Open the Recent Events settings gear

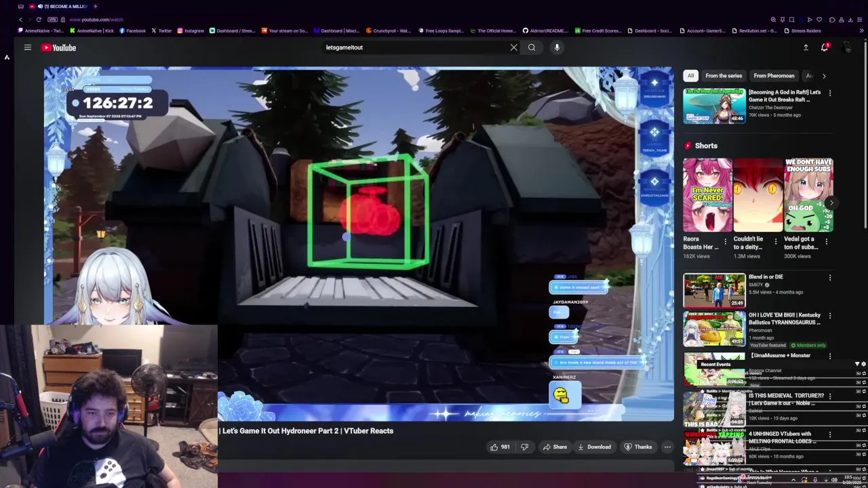click(863, 364)
